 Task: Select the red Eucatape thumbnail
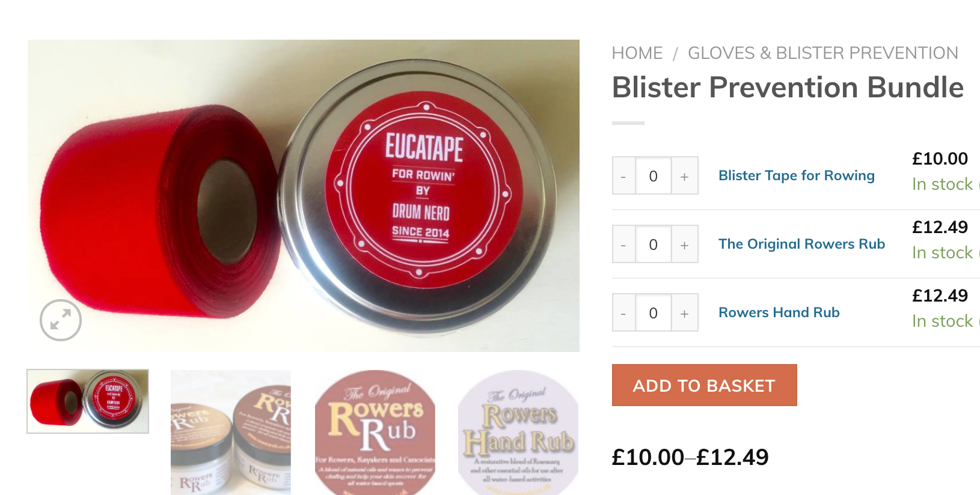[88, 401]
